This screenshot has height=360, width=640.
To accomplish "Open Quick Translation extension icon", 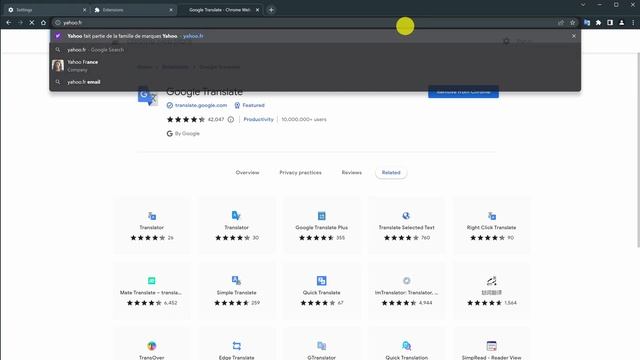I will (x=406, y=346).
